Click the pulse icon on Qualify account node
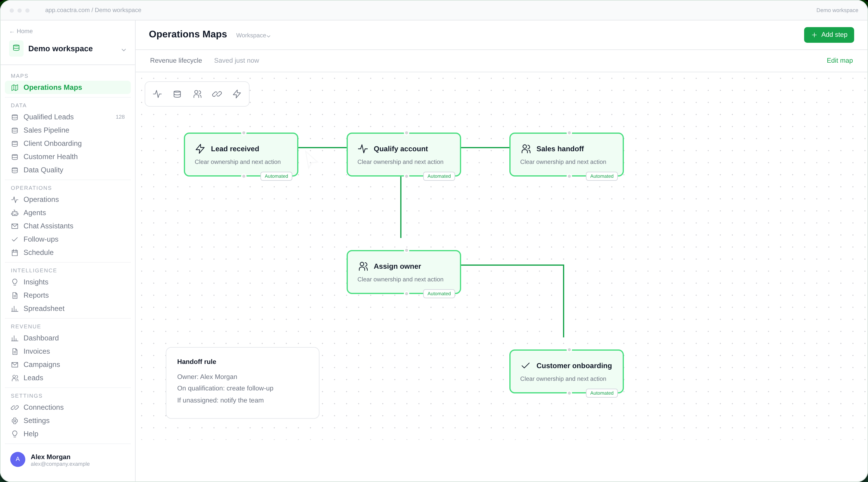Image resolution: width=868 pixels, height=482 pixels. [363, 149]
